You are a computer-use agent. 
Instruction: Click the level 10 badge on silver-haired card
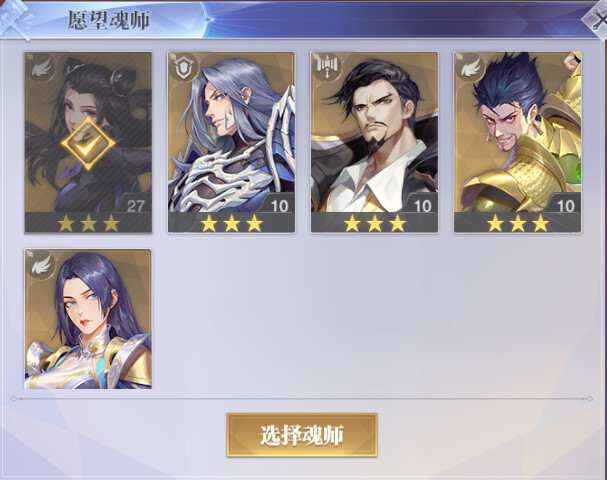pos(279,205)
